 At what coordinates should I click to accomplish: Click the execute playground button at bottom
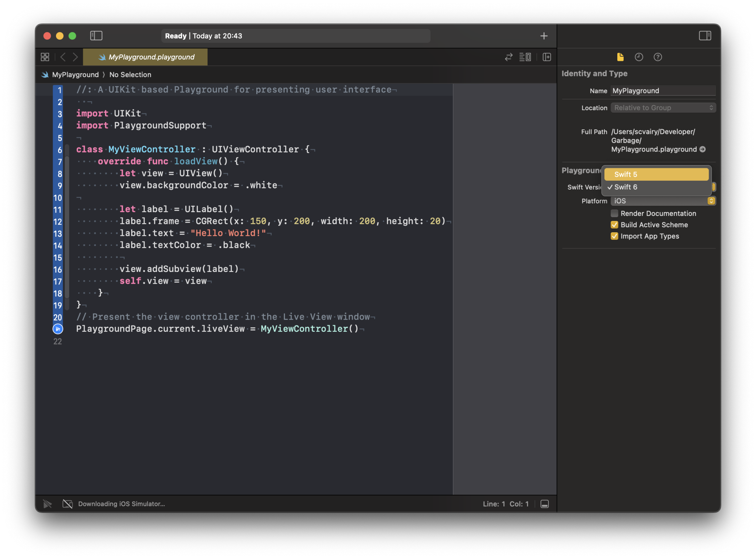coord(47,504)
